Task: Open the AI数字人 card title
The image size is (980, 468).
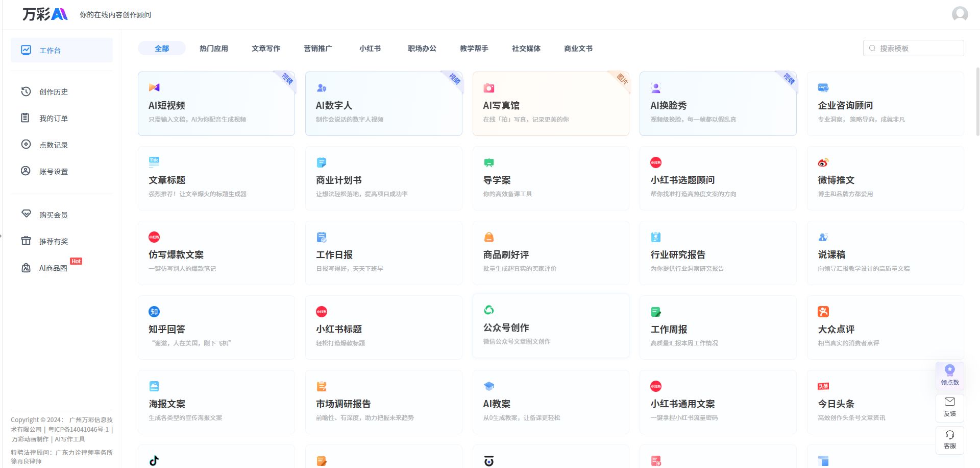Action: point(334,105)
